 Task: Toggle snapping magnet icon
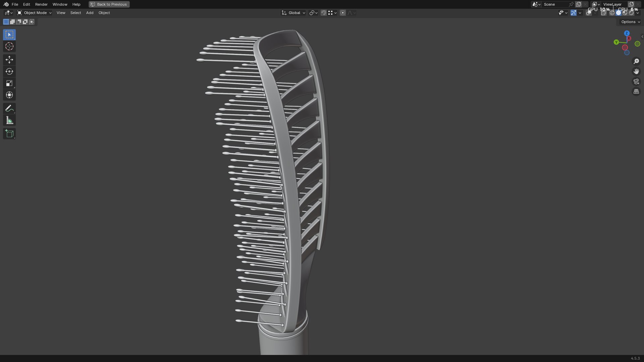[x=323, y=13]
